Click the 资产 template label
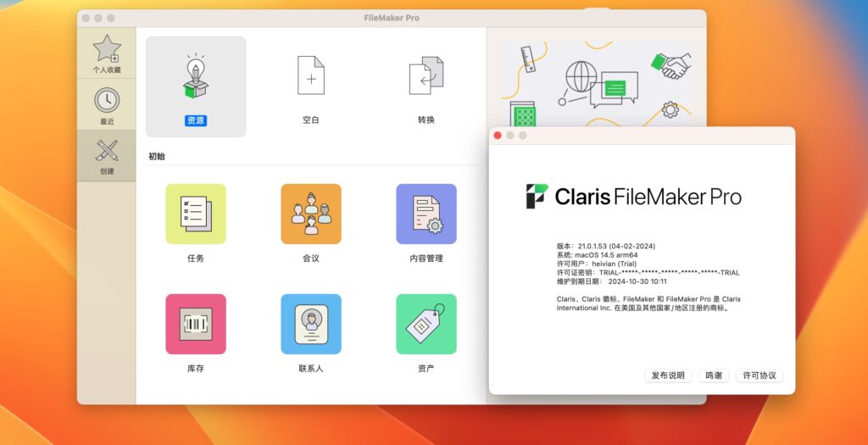This screenshot has height=445, width=868. (x=426, y=369)
